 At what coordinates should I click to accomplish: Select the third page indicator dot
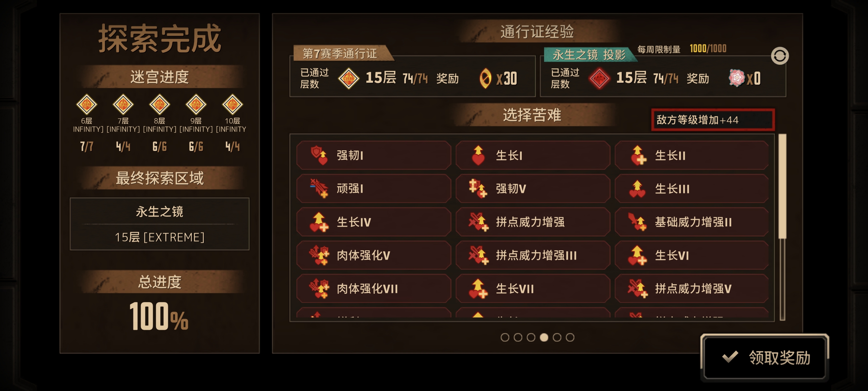tap(531, 337)
